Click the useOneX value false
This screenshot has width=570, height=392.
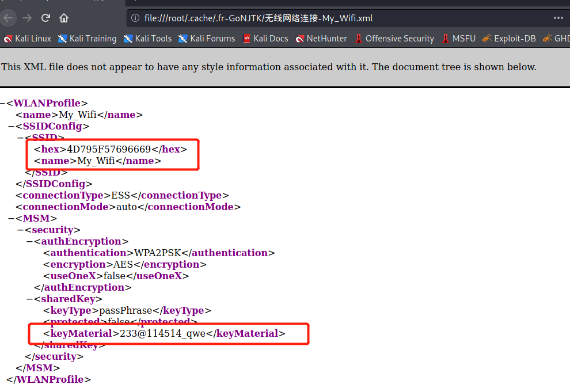coord(115,276)
